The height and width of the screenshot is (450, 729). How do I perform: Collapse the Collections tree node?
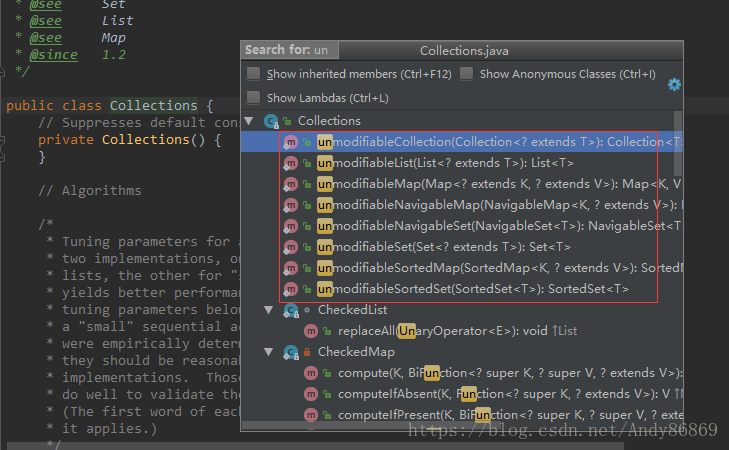pyautogui.click(x=250, y=121)
